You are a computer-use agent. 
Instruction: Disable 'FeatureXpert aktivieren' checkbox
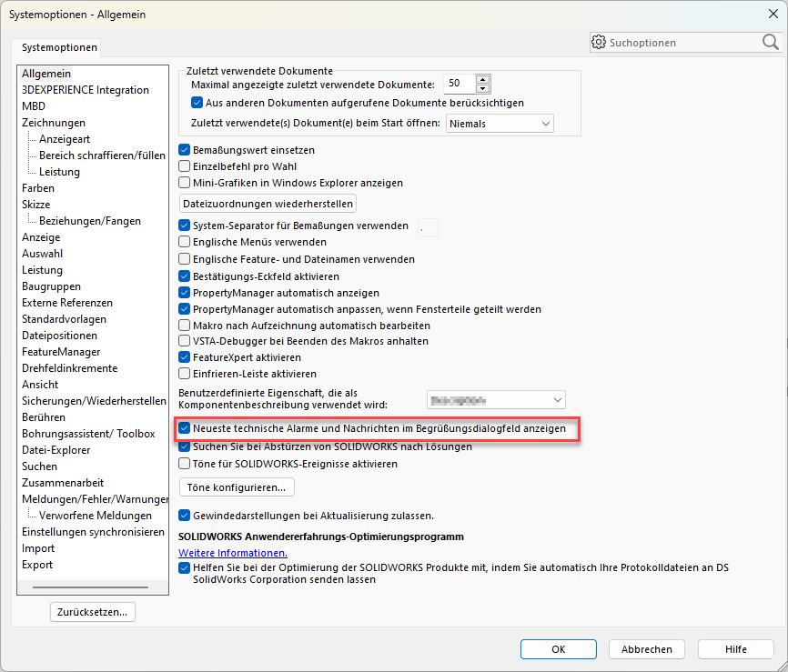pyautogui.click(x=185, y=357)
